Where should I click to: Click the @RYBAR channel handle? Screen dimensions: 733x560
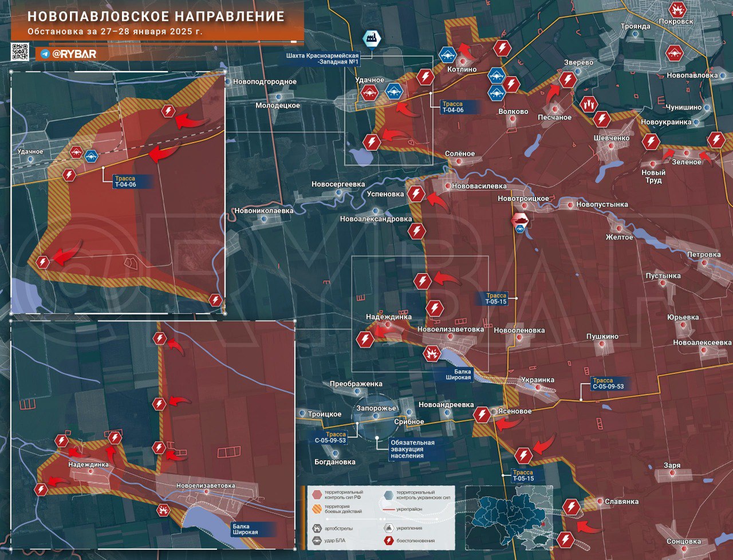point(74,54)
